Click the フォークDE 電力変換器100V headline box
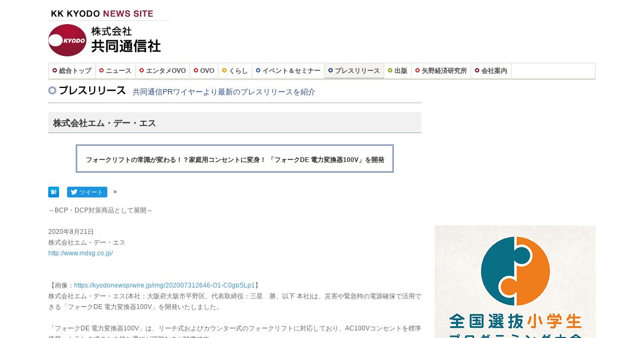644x338 pixels. [x=235, y=159]
